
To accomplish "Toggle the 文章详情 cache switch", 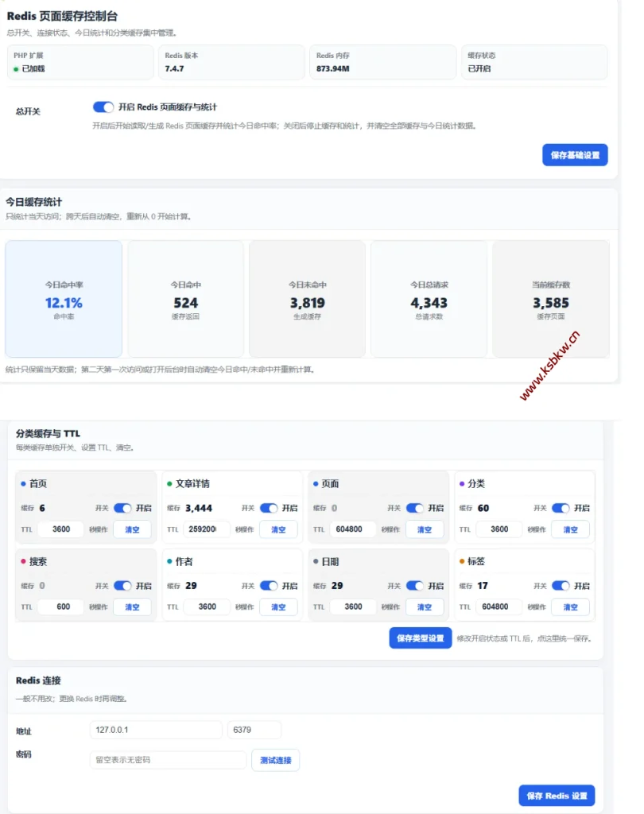I will [269, 508].
